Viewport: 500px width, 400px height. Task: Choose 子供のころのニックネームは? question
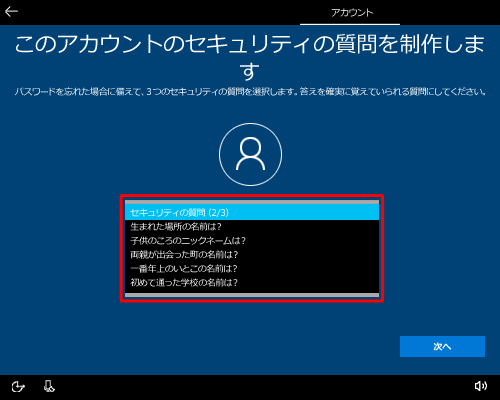click(252, 241)
